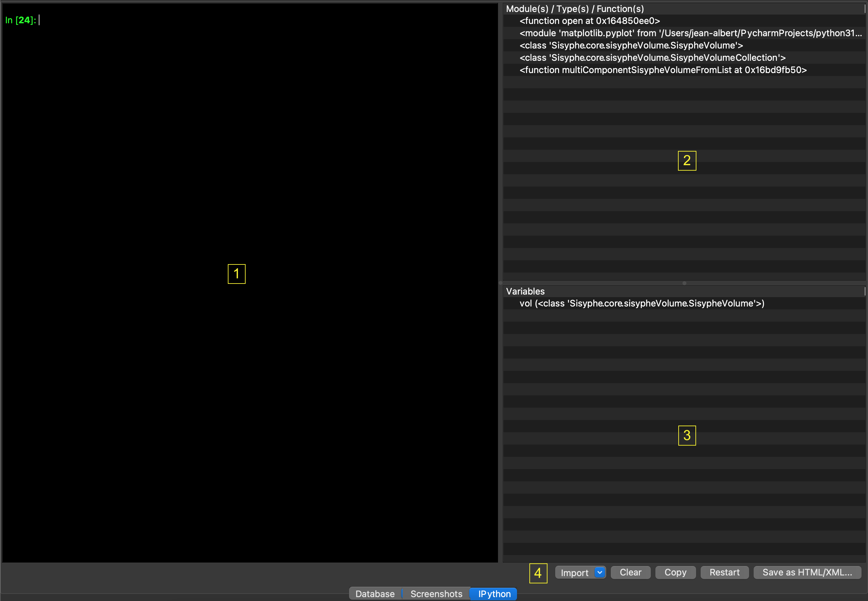This screenshot has height=601, width=868.
Task: Select the SisypheVolumeCollection class row
Action: [x=684, y=58]
